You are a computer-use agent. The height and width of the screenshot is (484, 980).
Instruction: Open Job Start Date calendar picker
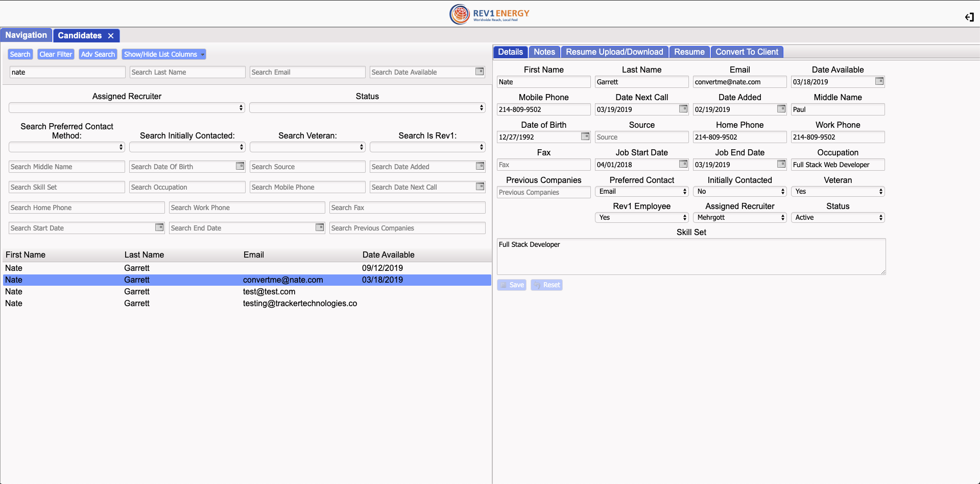(x=683, y=164)
